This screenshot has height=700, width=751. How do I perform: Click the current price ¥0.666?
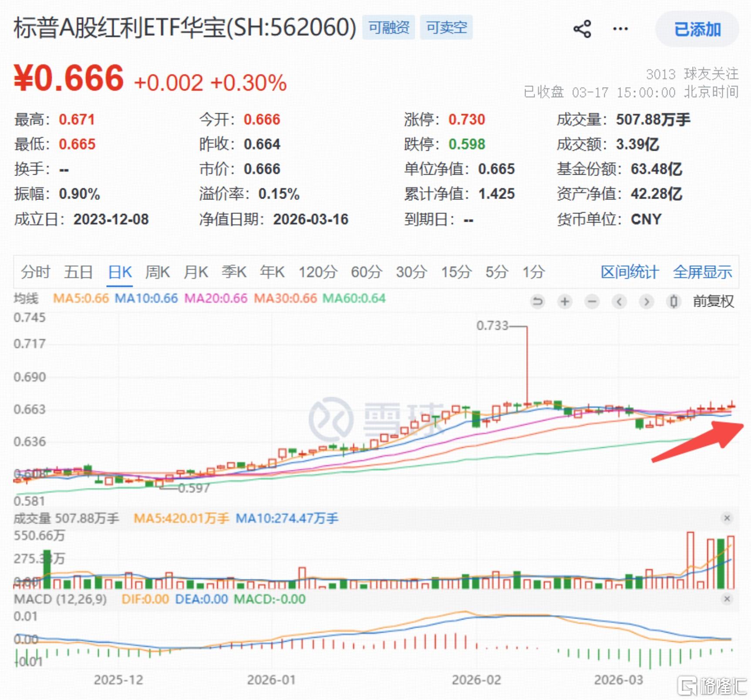coord(69,78)
